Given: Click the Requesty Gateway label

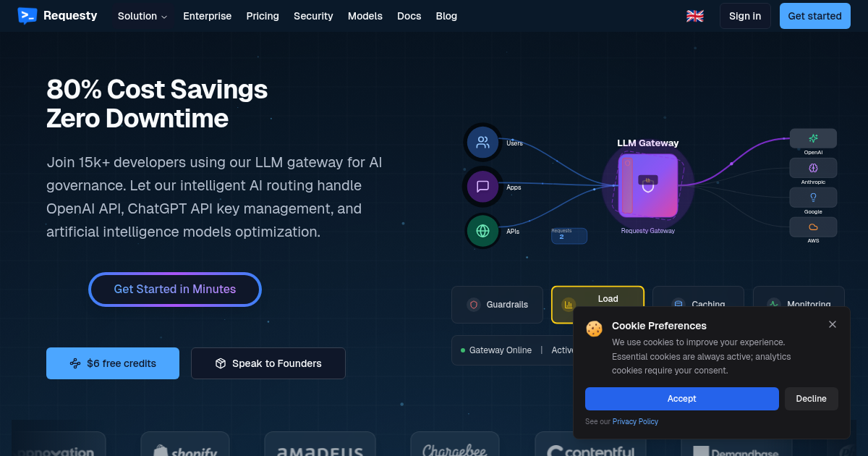Looking at the screenshot, I should [x=648, y=231].
